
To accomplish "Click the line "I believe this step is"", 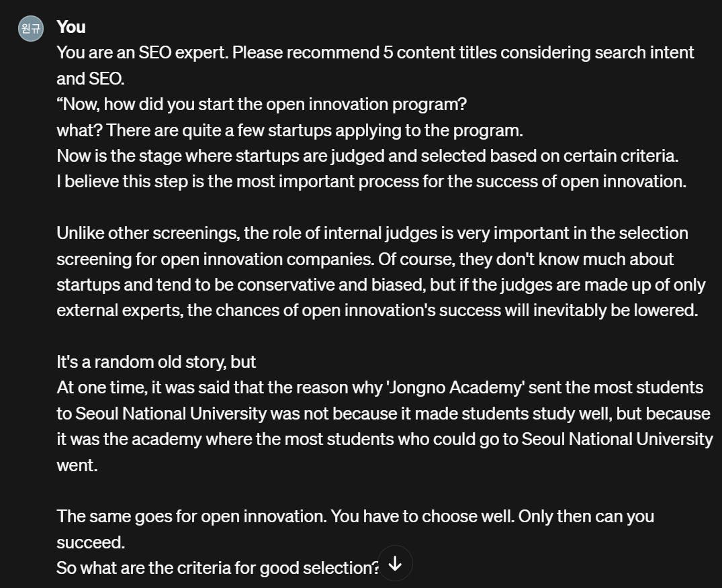I will point(371,182).
